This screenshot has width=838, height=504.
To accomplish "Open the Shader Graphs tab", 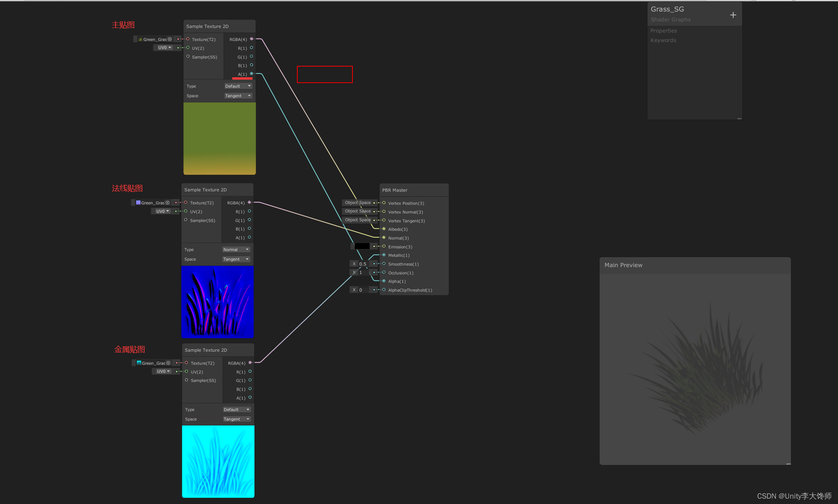I will tap(670, 19).
